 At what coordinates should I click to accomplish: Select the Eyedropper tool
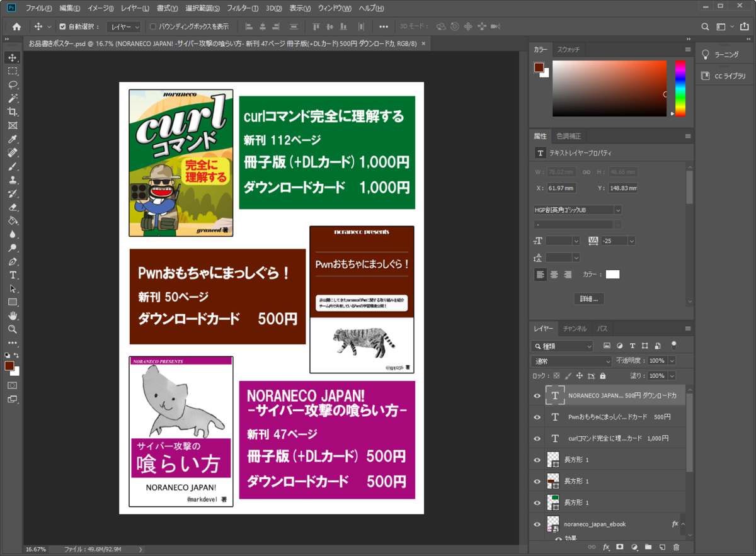click(x=13, y=139)
